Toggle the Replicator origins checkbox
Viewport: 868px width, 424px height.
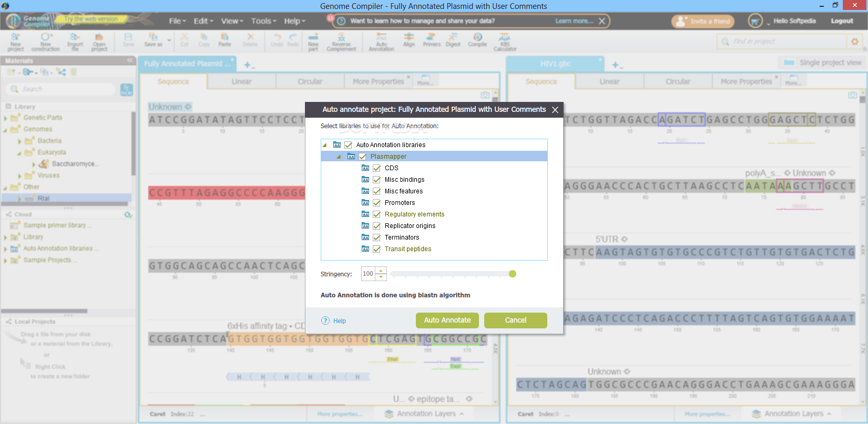[376, 226]
